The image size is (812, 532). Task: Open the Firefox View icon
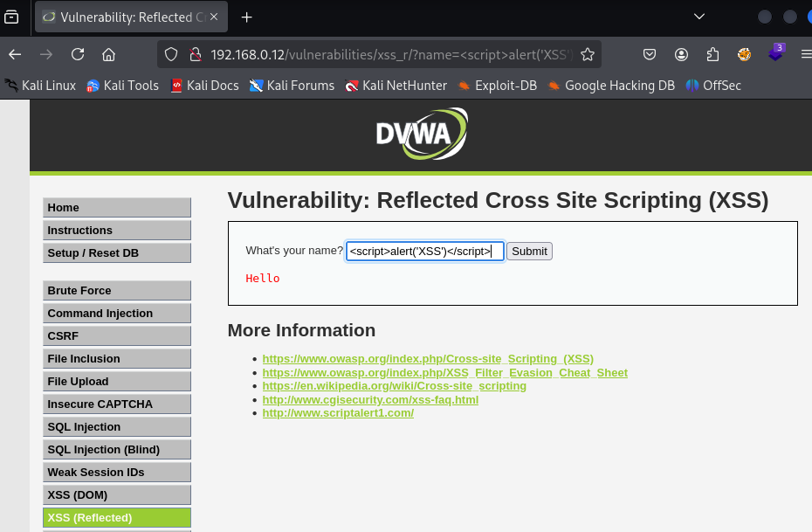tap(11, 17)
